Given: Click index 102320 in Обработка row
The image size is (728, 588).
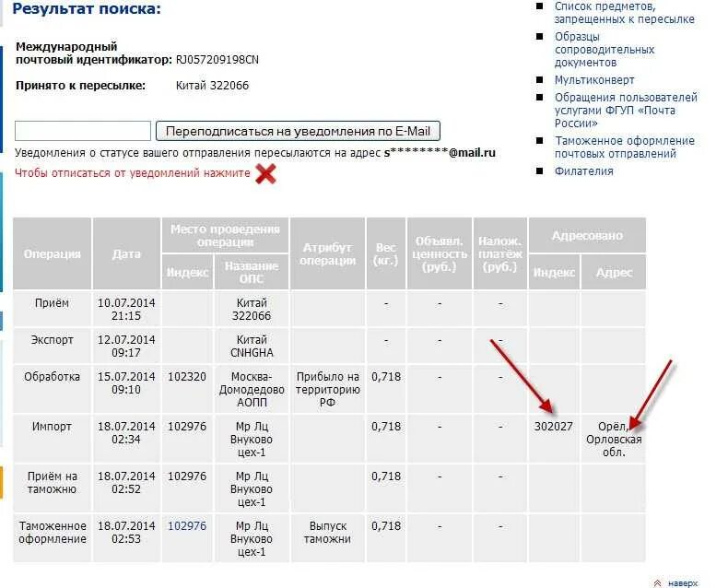Looking at the screenshot, I should (187, 376).
